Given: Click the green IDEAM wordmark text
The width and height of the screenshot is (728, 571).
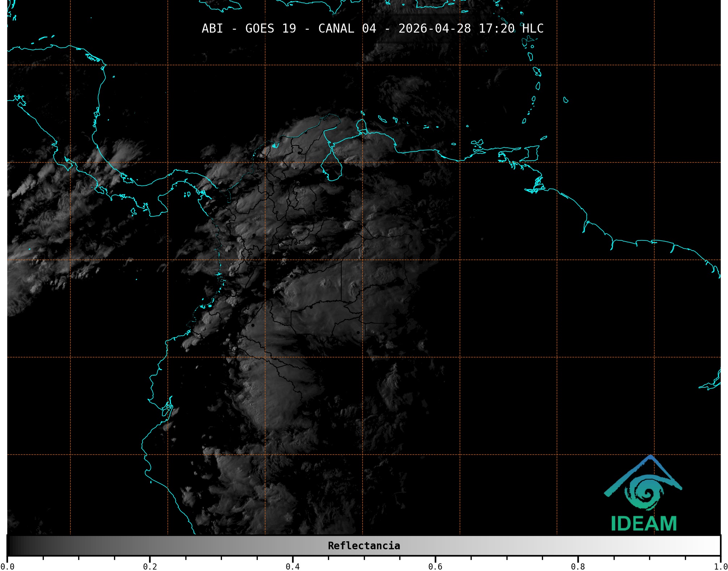Looking at the screenshot, I should [x=644, y=524].
